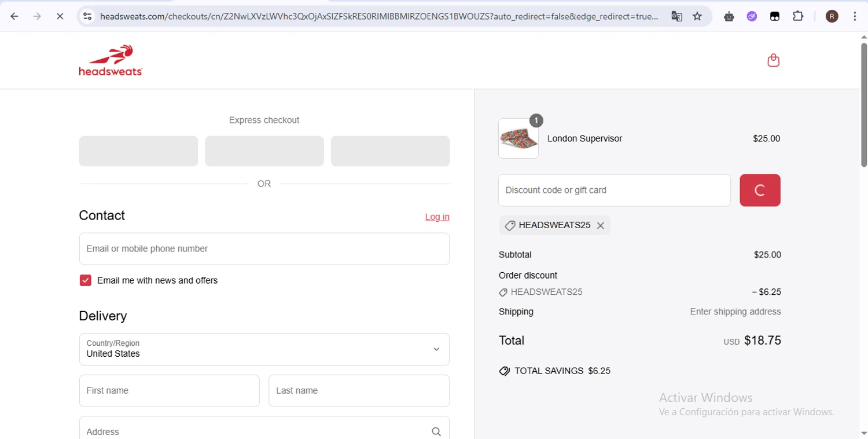The height and width of the screenshot is (439, 868).
Task: Click the browser URL address bar
Action: point(379,16)
